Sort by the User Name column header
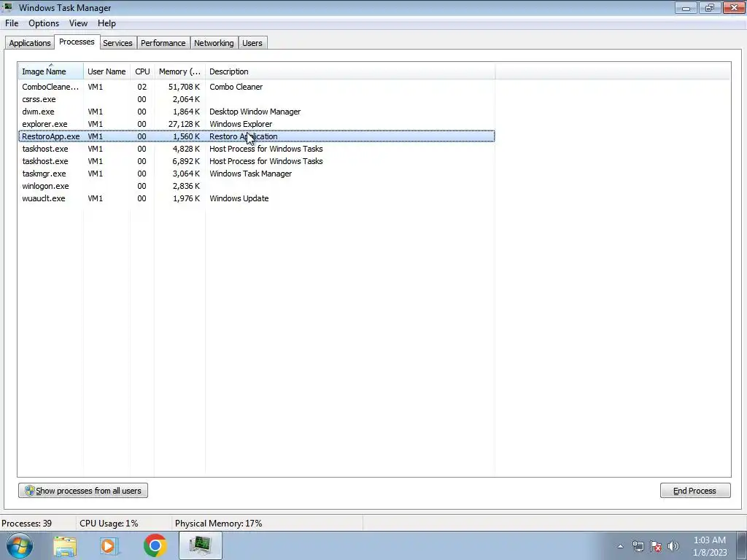 click(107, 71)
